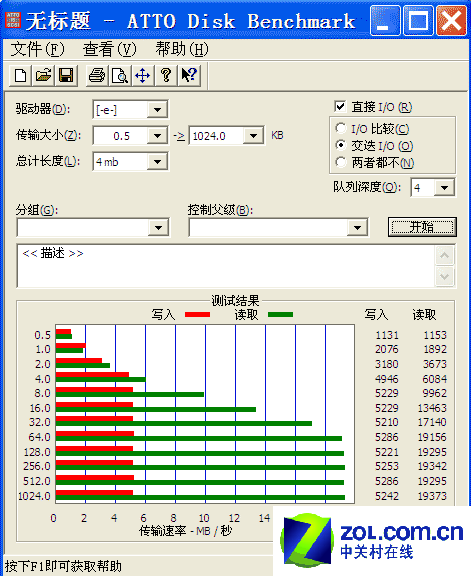The image size is (471, 576).
Task: Click the Save floppy disk icon
Action: (66, 76)
